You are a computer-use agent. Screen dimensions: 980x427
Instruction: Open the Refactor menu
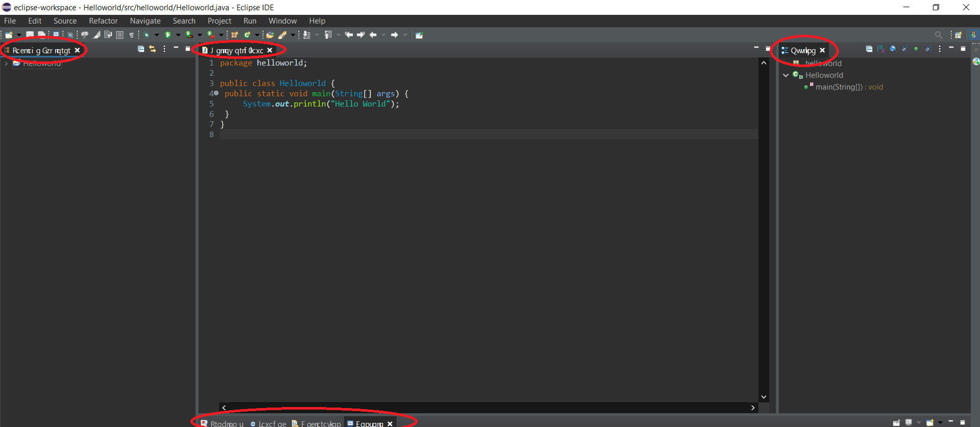(x=103, y=21)
